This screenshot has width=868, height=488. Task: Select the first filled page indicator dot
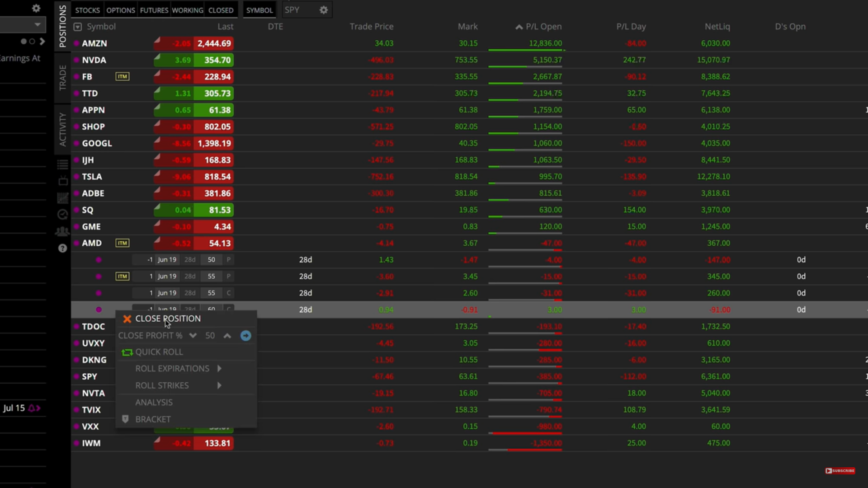[x=24, y=42]
